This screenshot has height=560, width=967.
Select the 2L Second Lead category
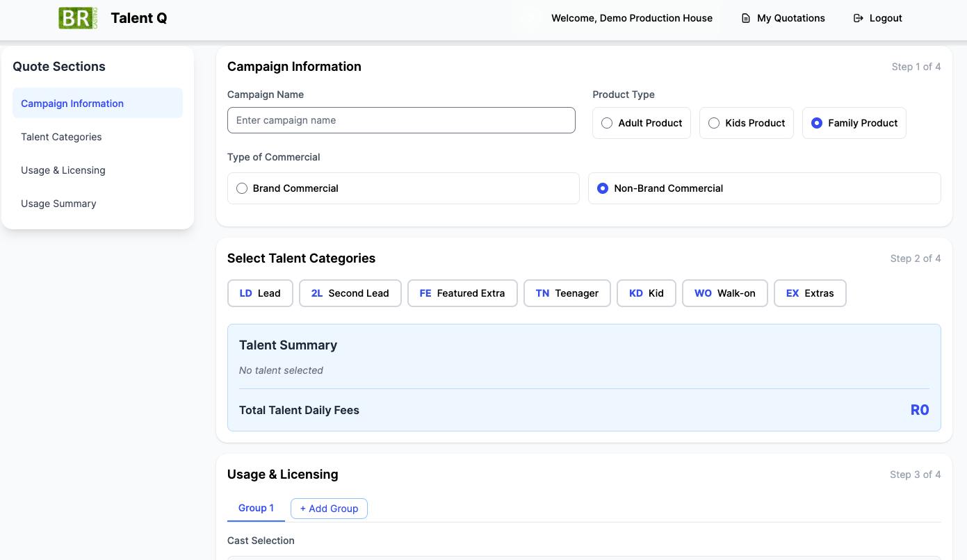(350, 293)
